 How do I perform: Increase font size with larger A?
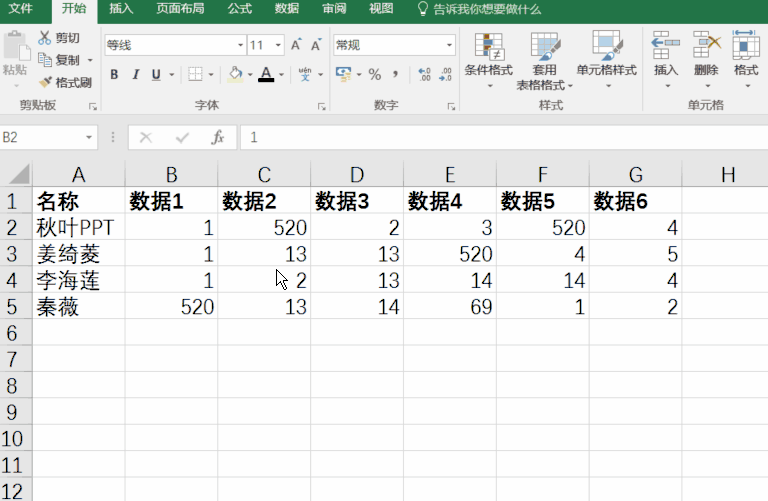tap(296, 45)
